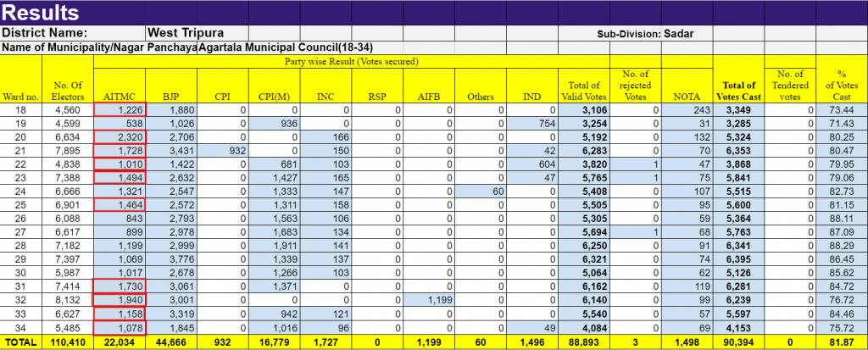Click AITMC value 2,320 in ward 20
This screenshot has width=868, height=350.
click(120, 136)
